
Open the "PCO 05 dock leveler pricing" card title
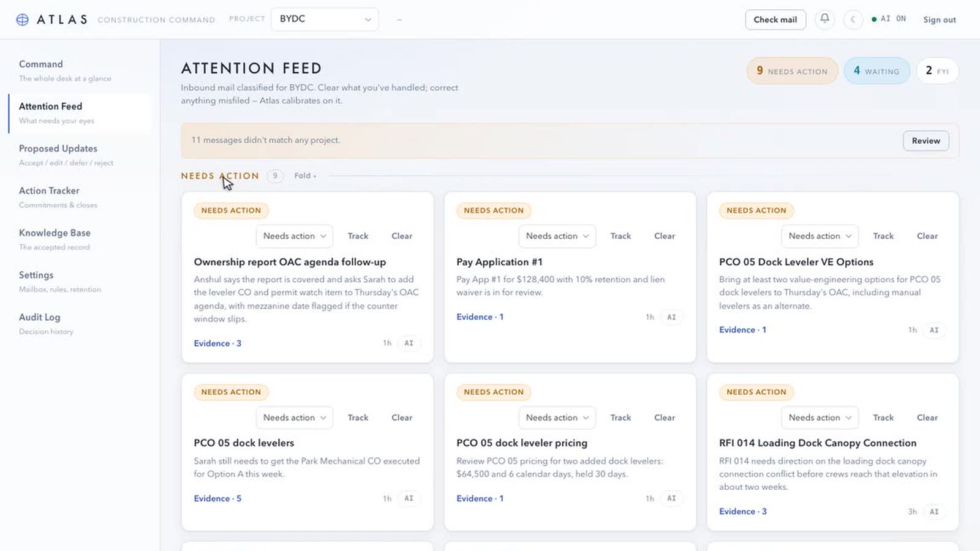tap(522, 443)
